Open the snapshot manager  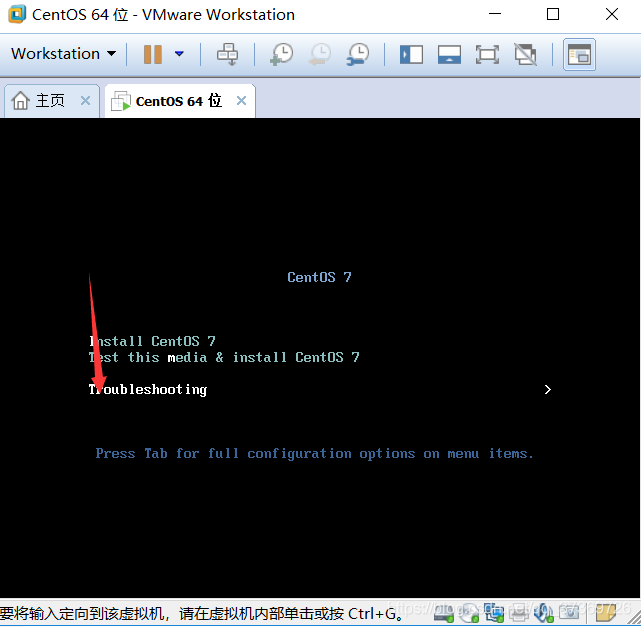point(358,54)
